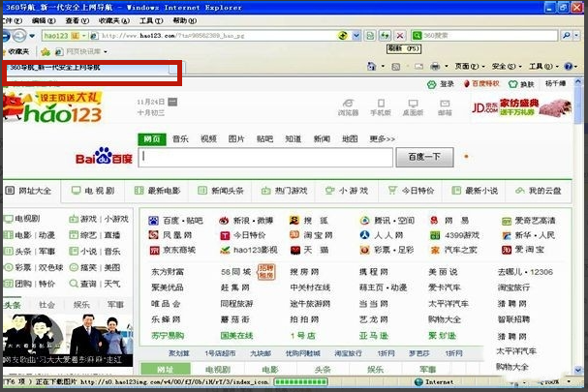
Task: Open the recent pages dropdown beside Forward
Action: (x=32, y=36)
